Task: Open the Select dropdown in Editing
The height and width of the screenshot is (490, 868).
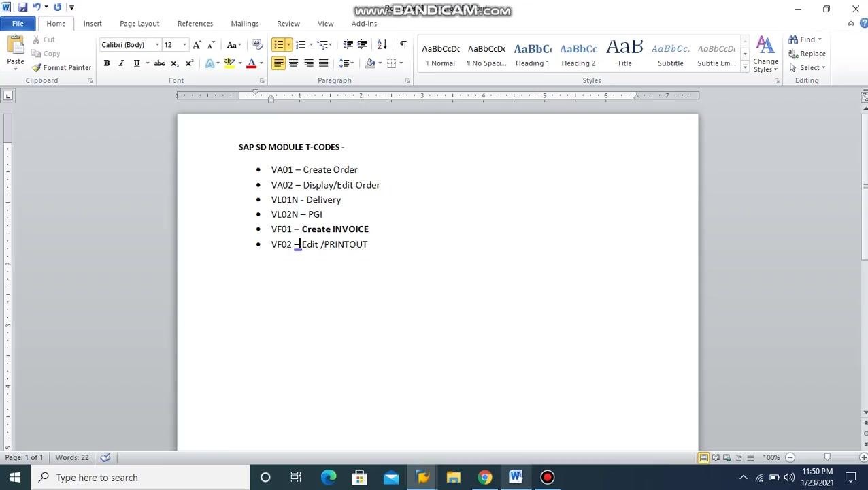Action: [x=807, y=67]
